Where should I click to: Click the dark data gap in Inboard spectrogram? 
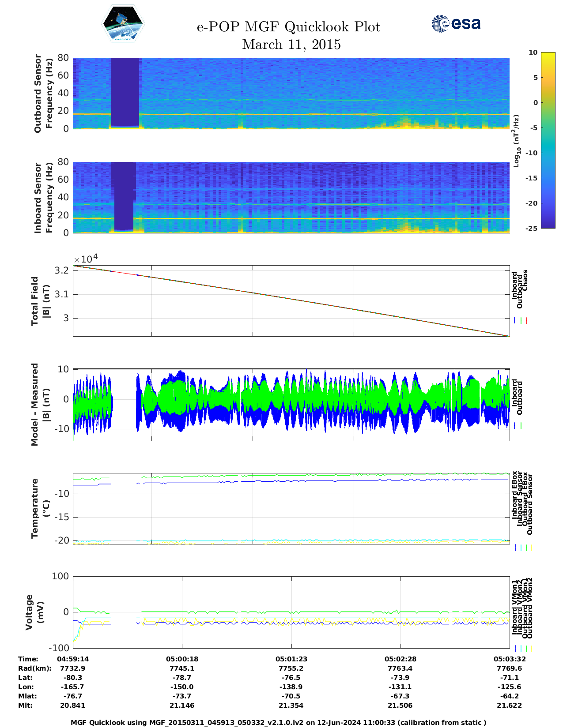coord(124,195)
